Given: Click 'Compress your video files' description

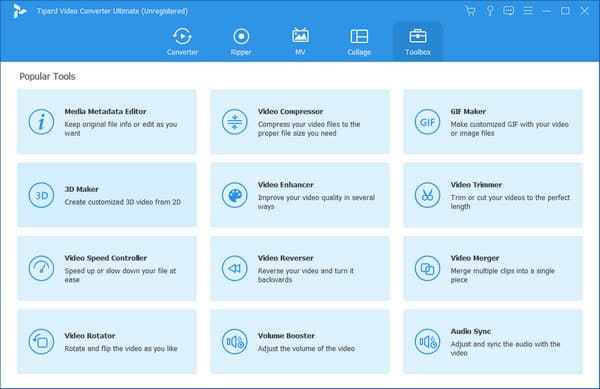Looking at the screenshot, I should [x=309, y=129].
